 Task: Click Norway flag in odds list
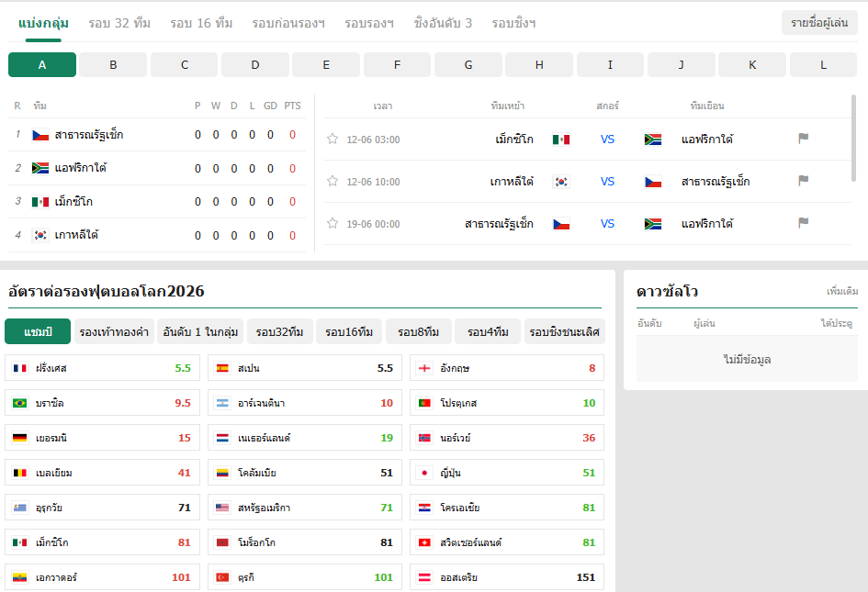coord(424,438)
